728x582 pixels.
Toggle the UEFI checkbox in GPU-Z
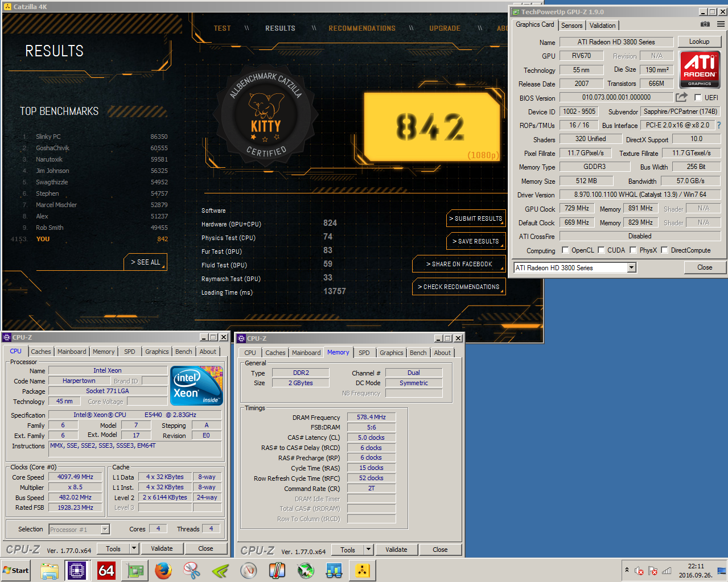(x=698, y=97)
